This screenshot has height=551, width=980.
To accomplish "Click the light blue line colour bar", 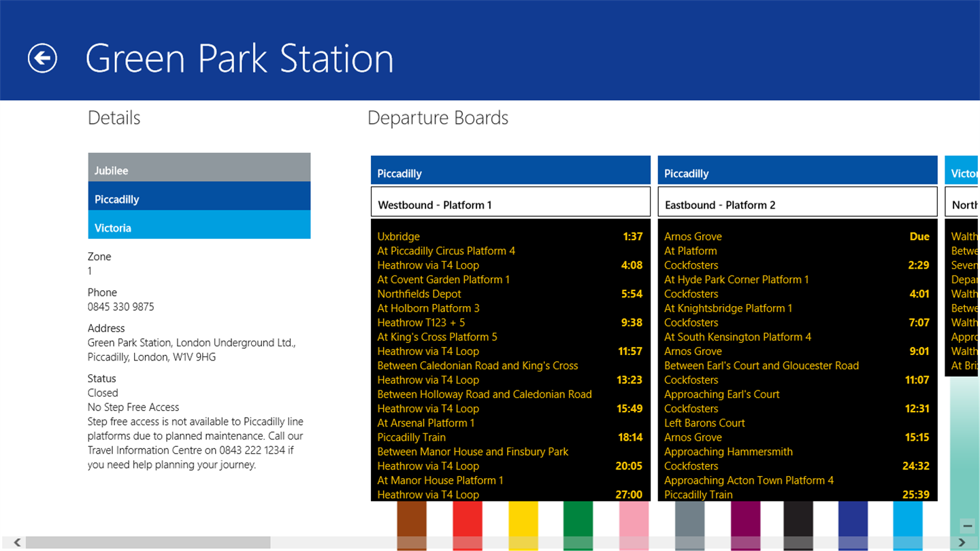I will click(x=908, y=525).
